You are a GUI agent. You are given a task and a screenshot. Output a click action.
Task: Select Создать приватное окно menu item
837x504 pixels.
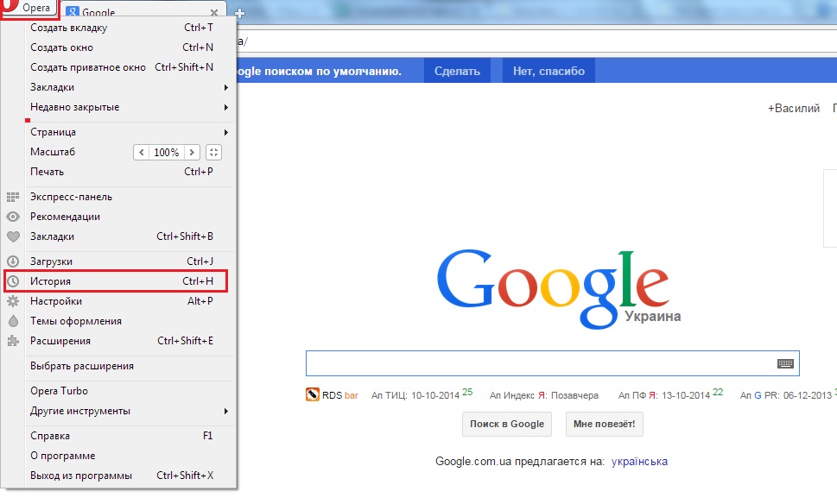tap(88, 67)
